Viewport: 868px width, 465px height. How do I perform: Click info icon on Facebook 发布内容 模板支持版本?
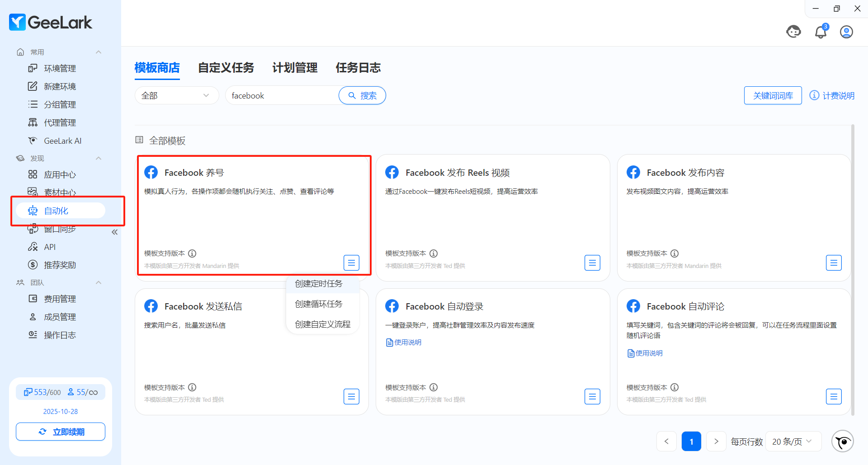pos(675,254)
